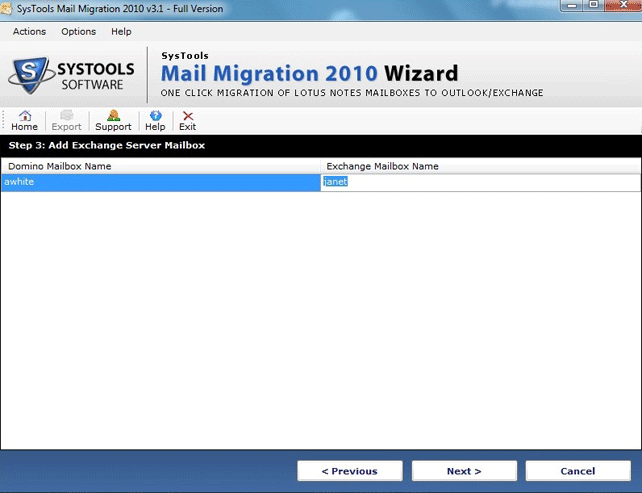Open Support from the toolbar
Image resolution: width=642 pixels, height=493 pixels.
click(x=113, y=121)
